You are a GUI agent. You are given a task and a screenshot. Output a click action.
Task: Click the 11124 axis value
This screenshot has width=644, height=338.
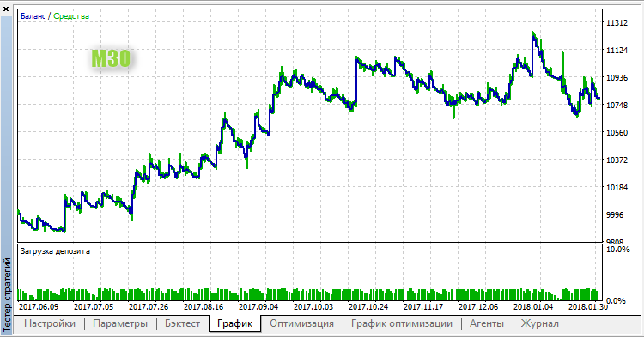coord(617,50)
